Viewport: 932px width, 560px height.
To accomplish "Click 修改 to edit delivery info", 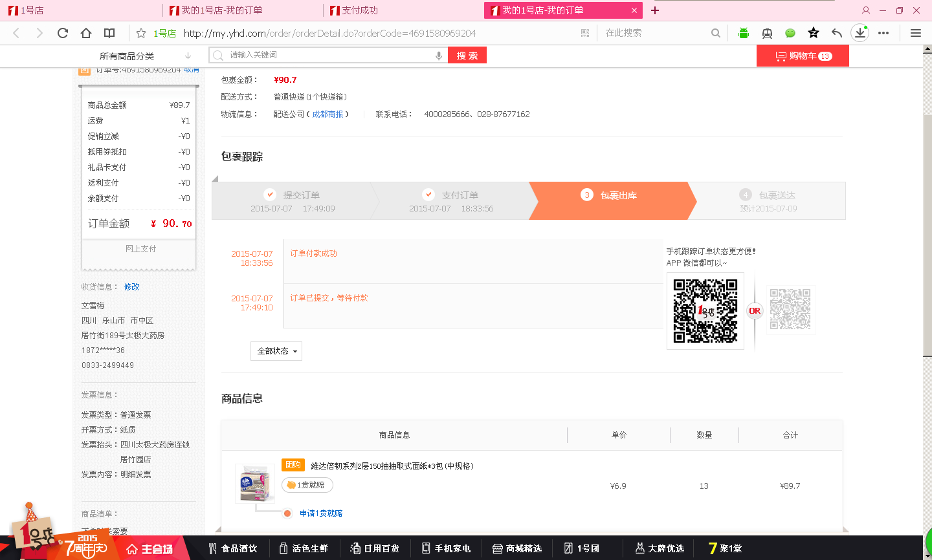I will tap(131, 287).
